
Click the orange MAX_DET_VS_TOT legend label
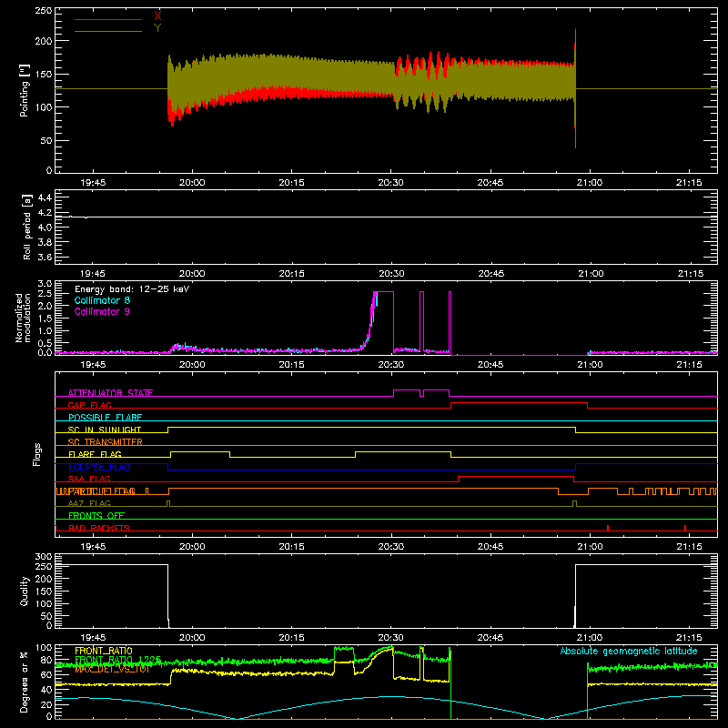click(x=113, y=669)
